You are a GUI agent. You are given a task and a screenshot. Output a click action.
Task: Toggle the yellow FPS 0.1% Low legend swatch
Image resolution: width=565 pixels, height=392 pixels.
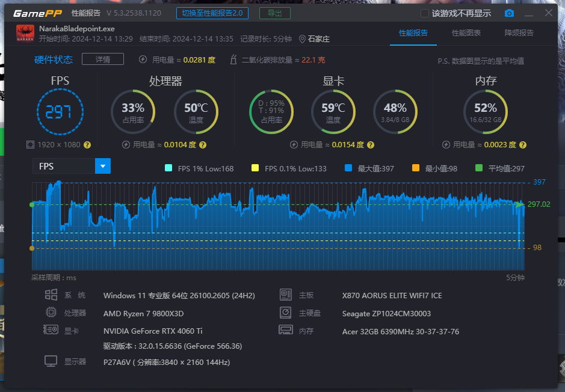255,168
